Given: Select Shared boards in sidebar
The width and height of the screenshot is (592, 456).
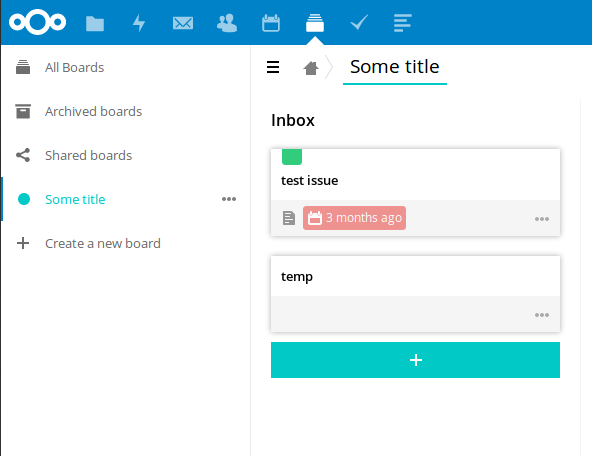Looking at the screenshot, I should click(125, 155).
